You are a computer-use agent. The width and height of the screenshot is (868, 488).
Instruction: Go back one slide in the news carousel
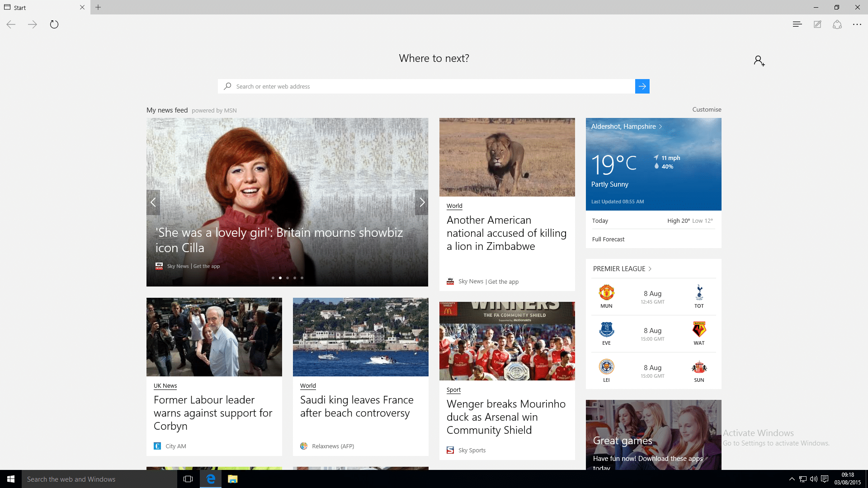[153, 202]
